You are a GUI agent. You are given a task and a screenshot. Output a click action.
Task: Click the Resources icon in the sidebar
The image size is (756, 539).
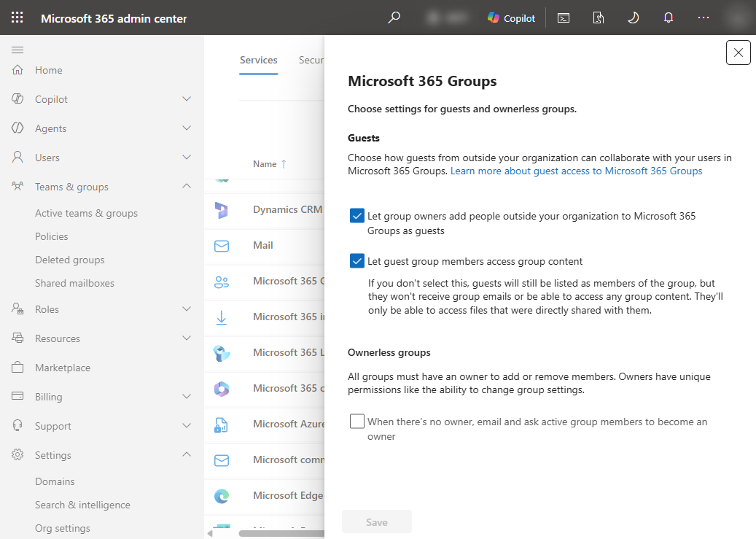[17, 338]
